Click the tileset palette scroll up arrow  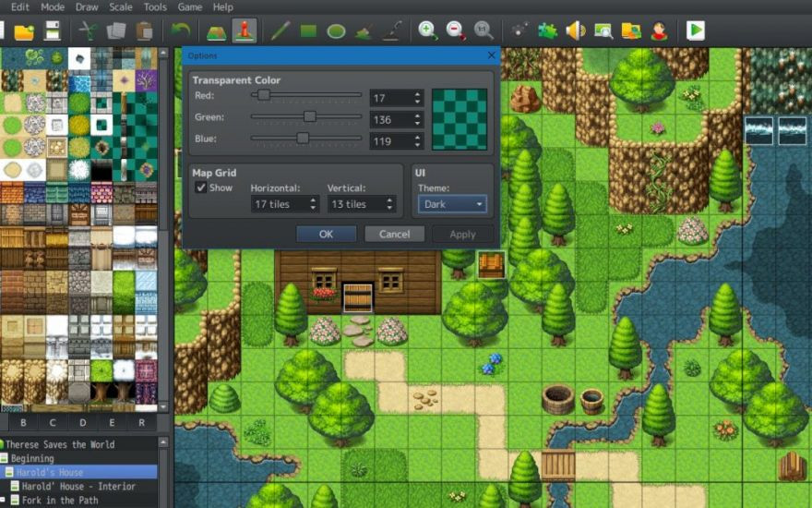tap(163, 53)
